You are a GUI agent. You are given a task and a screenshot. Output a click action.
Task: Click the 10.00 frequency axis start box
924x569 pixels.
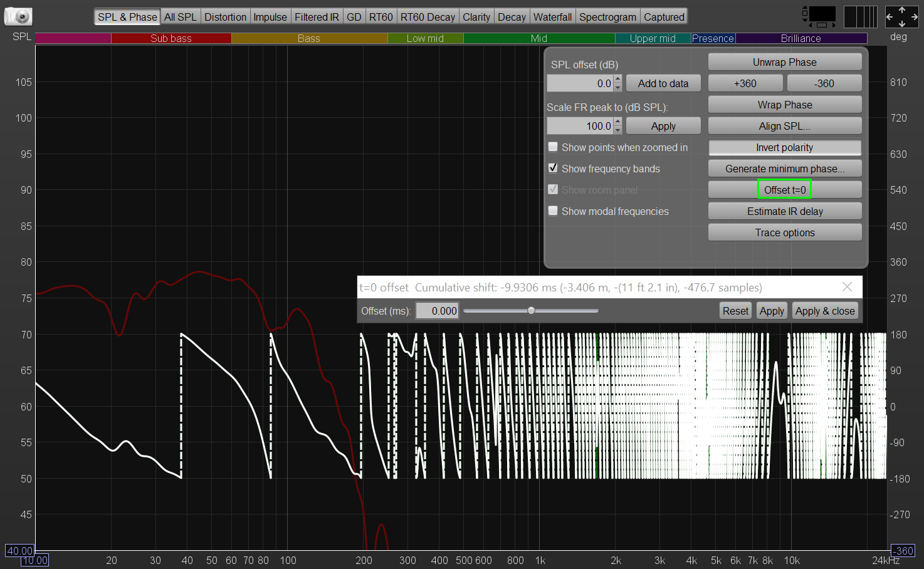coord(34,560)
